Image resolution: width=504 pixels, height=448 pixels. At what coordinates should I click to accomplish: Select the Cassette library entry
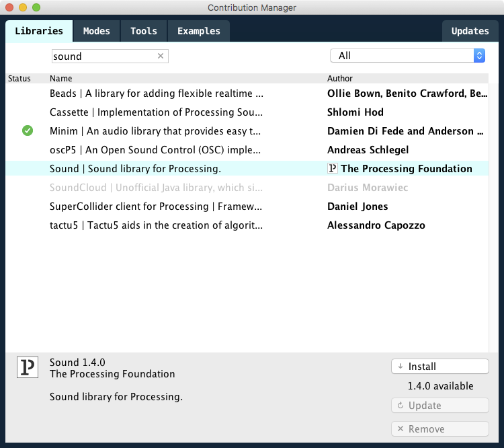(156, 112)
